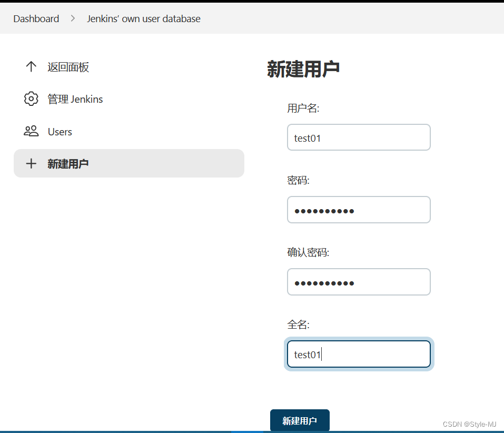Open the Dashboard breadcrumb link

click(x=36, y=18)
